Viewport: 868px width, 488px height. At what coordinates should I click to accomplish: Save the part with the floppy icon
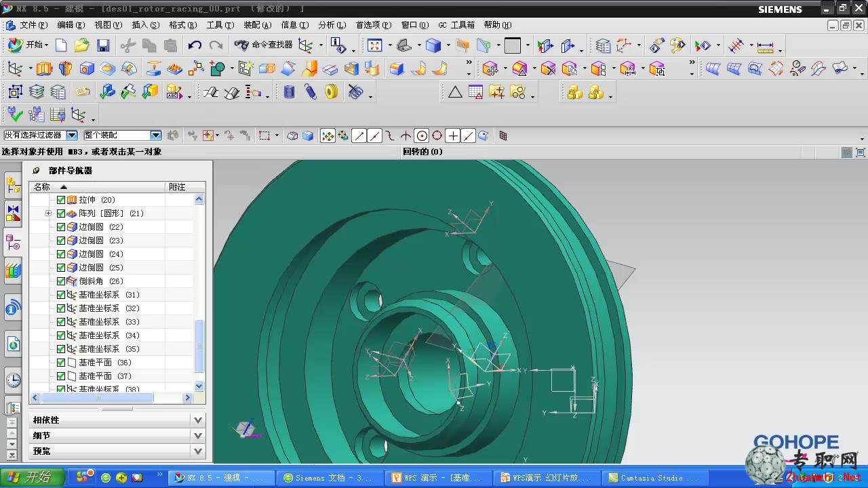click(103, 45)
